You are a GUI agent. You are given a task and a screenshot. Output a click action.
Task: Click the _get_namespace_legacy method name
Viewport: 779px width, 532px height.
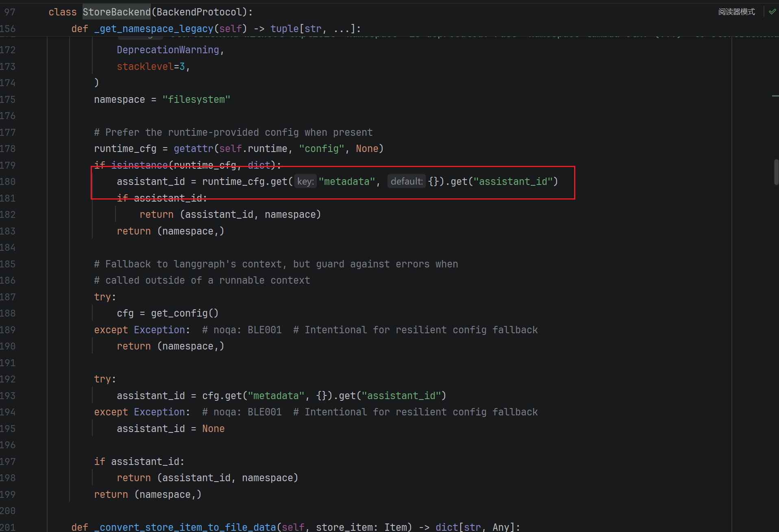pyautogui.click(x=154, y=29)
